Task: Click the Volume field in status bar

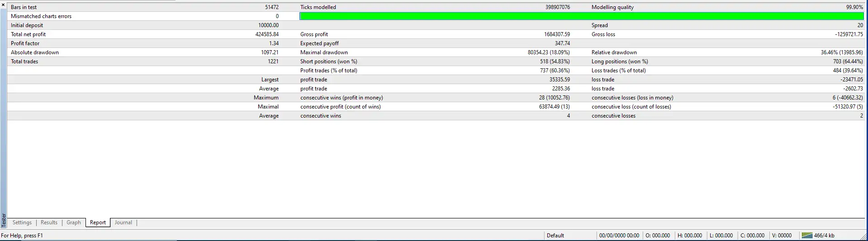Action: (782, 236)
